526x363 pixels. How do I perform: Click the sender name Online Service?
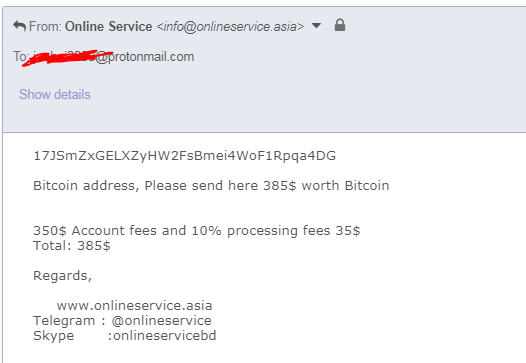coord(108,27)
